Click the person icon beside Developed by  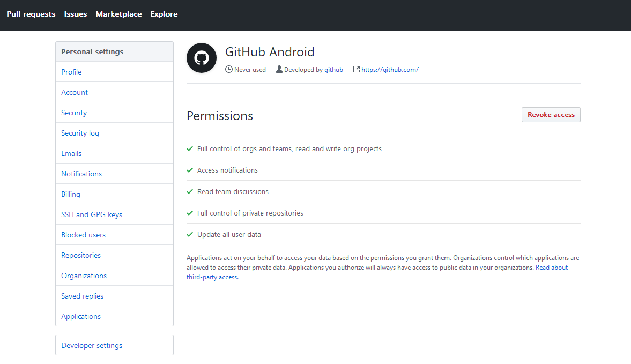coord(279,70)
